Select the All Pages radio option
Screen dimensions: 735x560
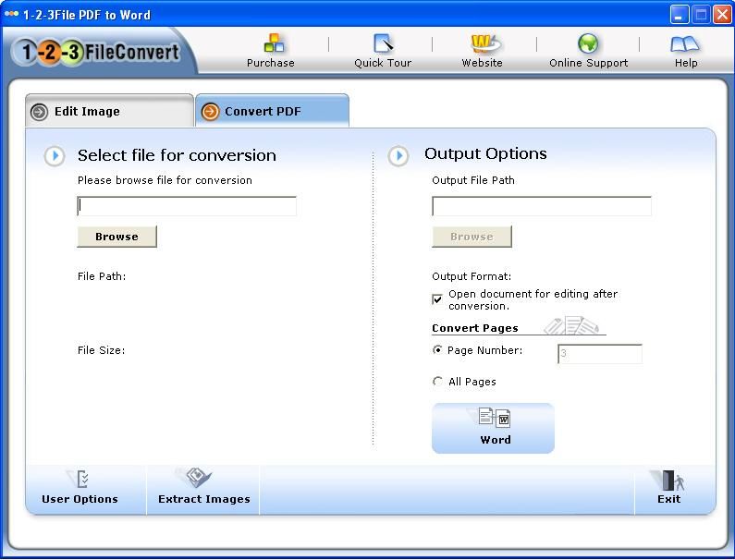pyautogui.click(x=437, y=382)
